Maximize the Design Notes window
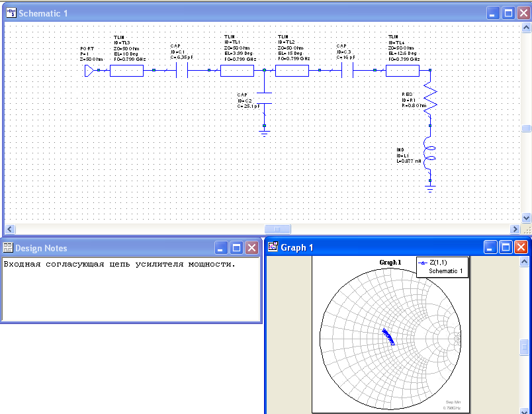532x414 pixels. tap(236, 248)
